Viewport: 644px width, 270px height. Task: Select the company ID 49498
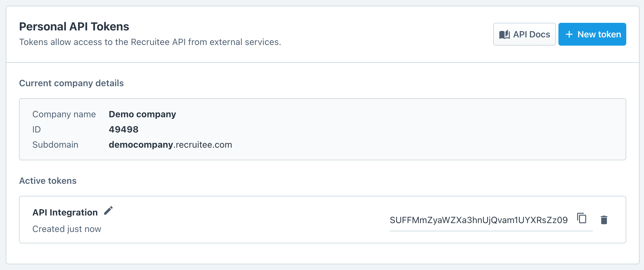click(124, 129)
